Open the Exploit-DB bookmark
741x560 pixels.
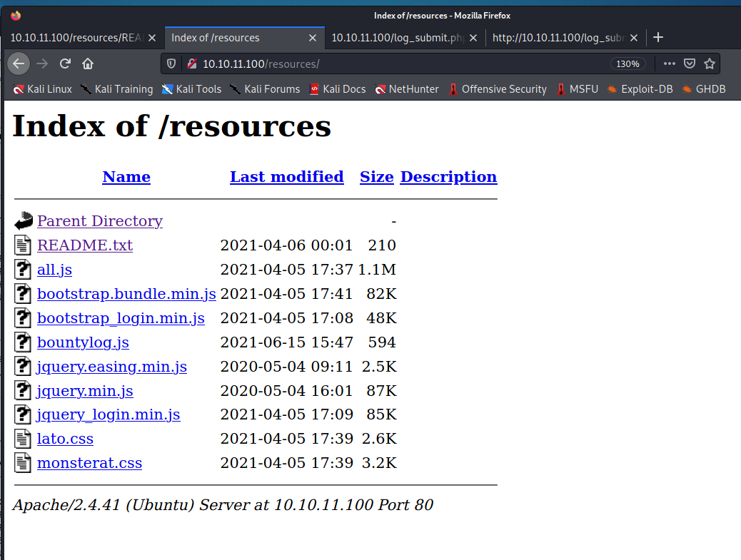point(640,89)
